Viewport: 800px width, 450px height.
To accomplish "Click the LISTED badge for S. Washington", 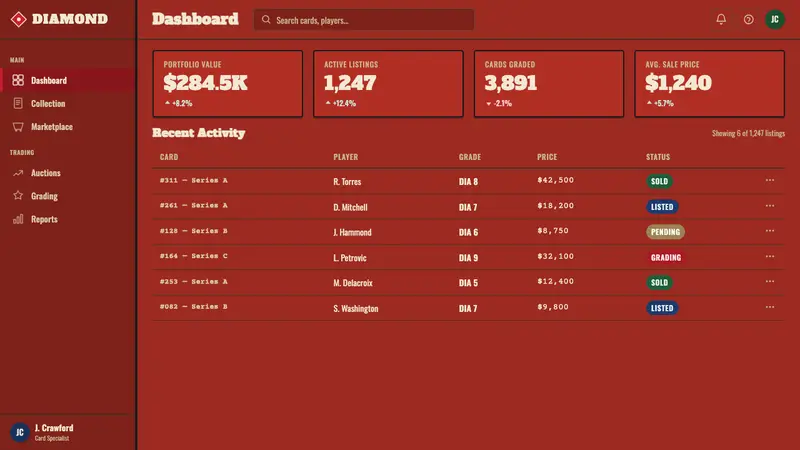I will point(662,308).
